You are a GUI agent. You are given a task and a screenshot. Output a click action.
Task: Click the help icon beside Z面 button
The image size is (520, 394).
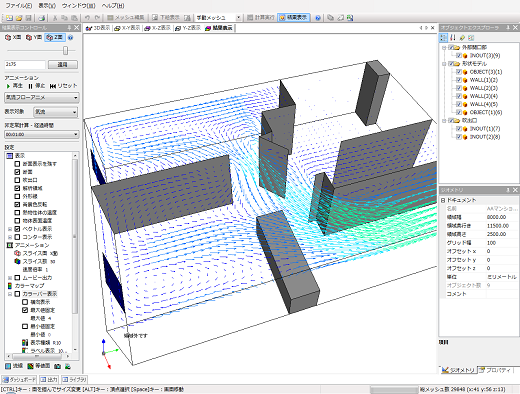point(70,37)
